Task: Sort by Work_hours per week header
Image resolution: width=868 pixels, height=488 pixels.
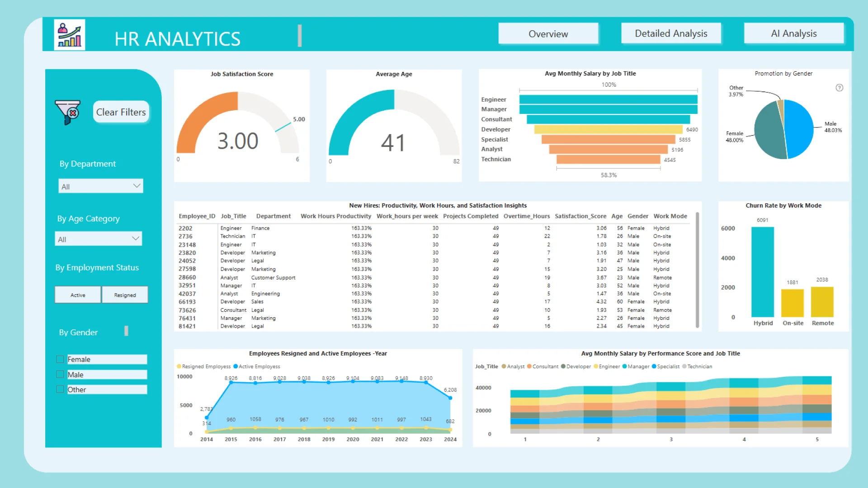Action: 407,216
